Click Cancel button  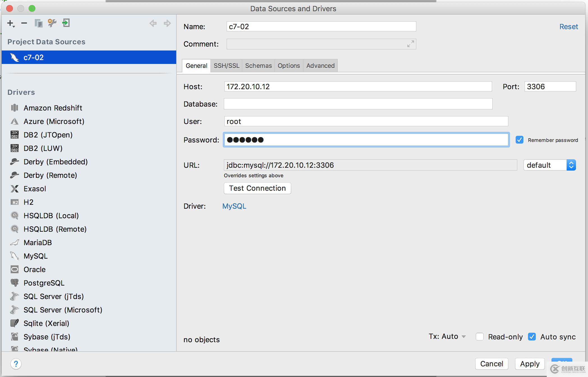click(x=491, y=364)
